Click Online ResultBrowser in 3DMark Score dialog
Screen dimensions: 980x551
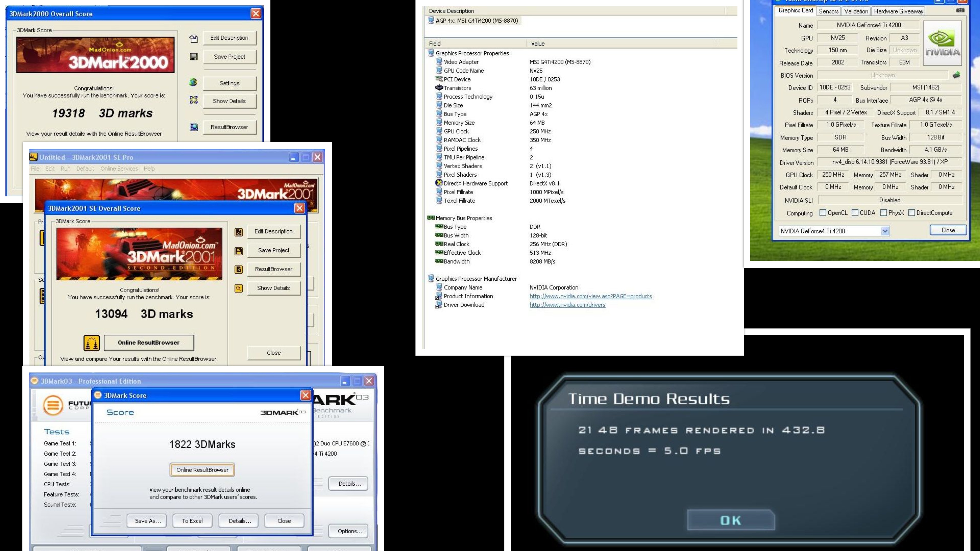pyautogui.click(x=202, y=470)
